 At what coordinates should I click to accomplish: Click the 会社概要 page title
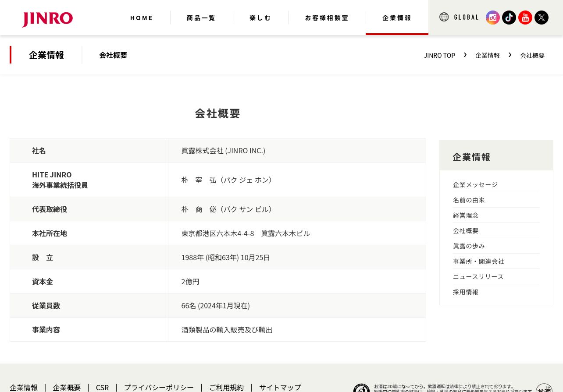pyautogui.click(x=218, y=113)
